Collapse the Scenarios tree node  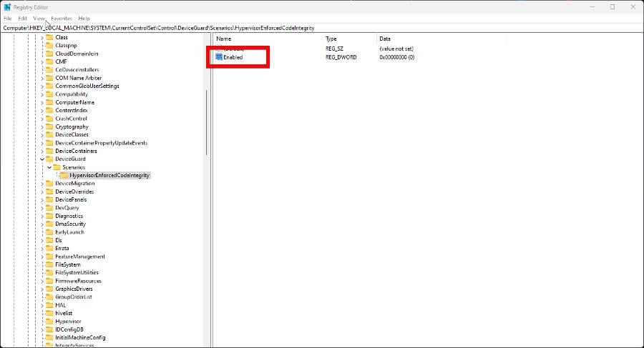49,167
